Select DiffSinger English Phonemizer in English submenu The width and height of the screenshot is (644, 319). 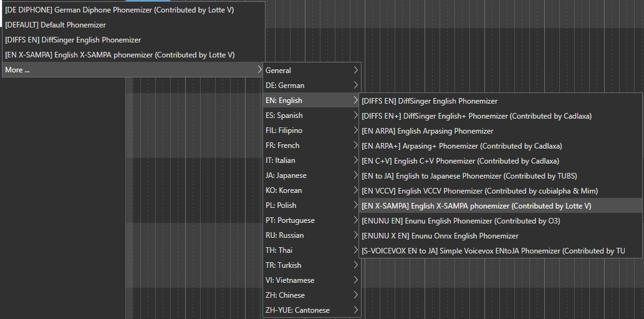[501, 101]
